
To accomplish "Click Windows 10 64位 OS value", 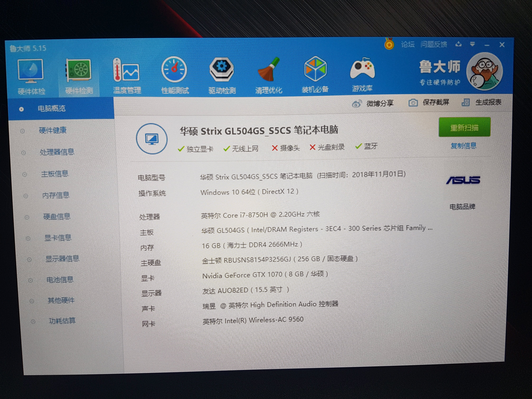I will [x=249, y=192].
